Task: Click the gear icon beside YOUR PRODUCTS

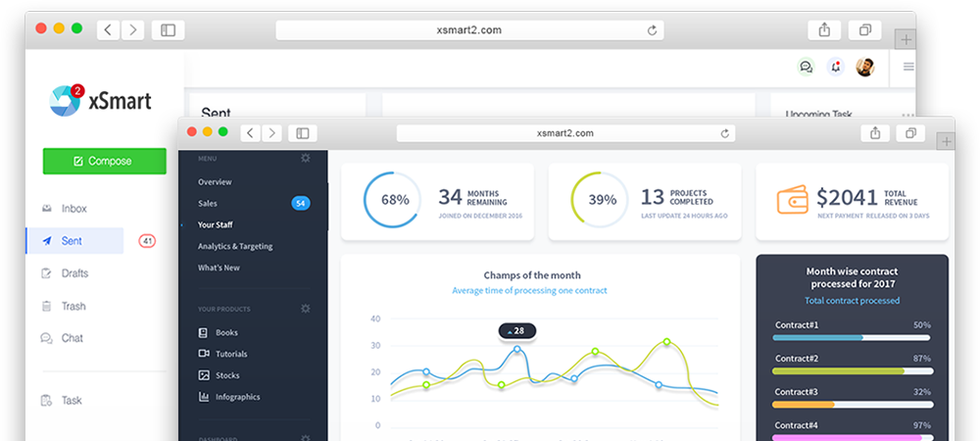Action: (306, 309)
